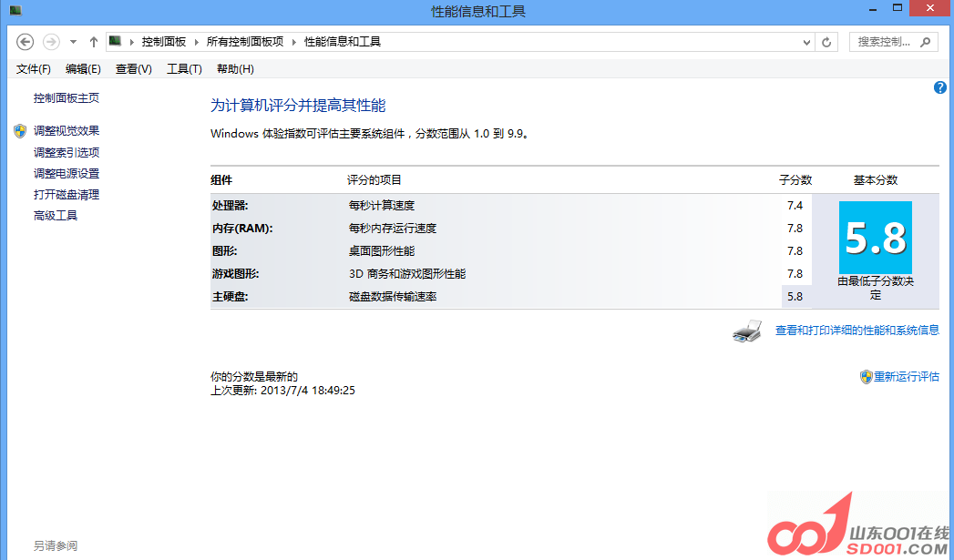This screenshot has width=954, height=560.
Task: Expand the address bar history dropdown
Action: (807, 42)
